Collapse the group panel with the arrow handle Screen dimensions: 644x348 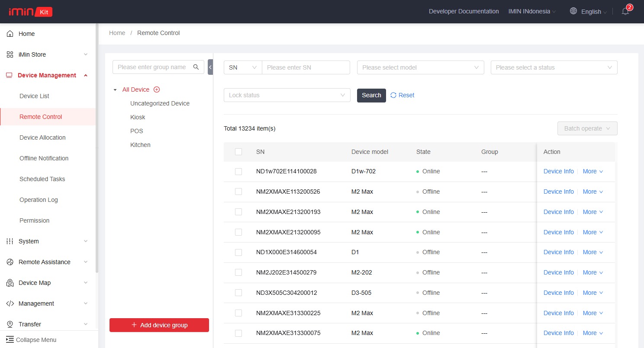click(210, 67)
